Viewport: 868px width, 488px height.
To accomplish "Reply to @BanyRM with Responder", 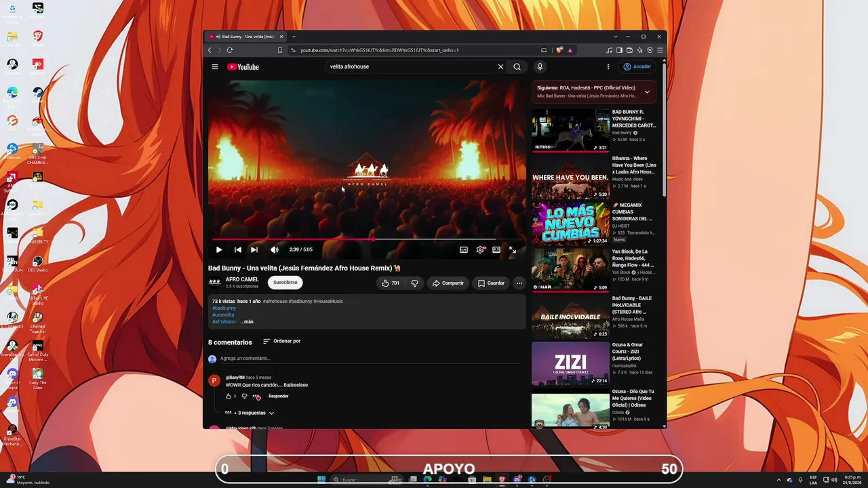I will (x=278, y=396).
